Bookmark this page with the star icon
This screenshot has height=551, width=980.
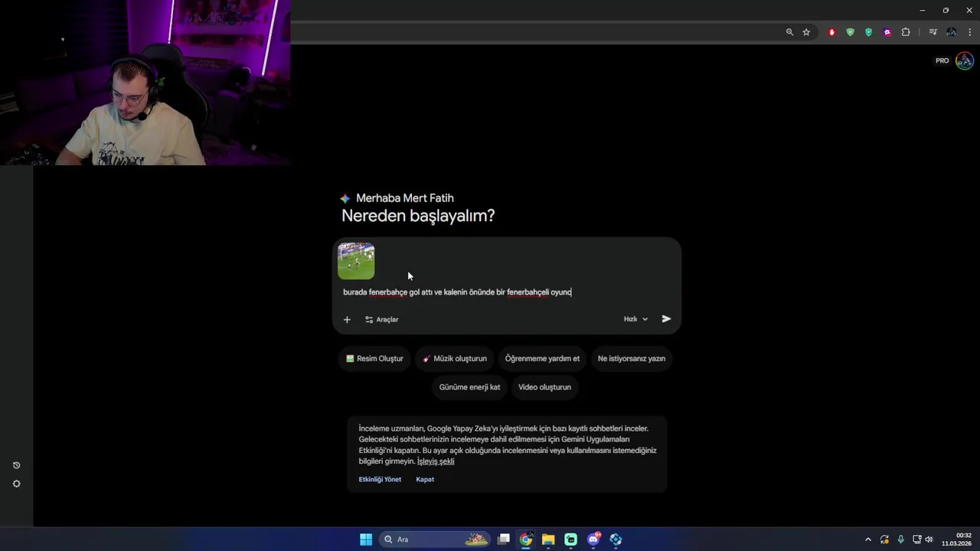click(806, 32)
